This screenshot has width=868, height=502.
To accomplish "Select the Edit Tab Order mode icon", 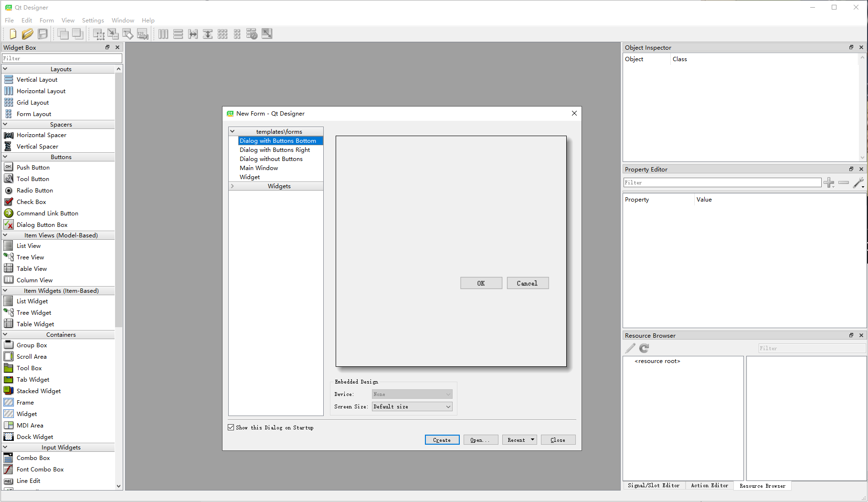I will pyautogui.click(x=143, y=34).
